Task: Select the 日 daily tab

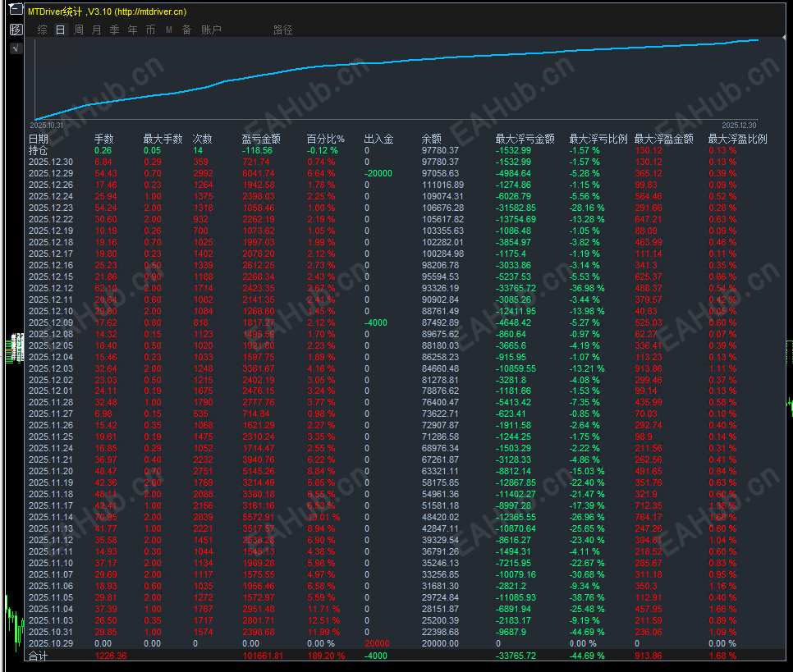Action: click(x=60, y=30)
